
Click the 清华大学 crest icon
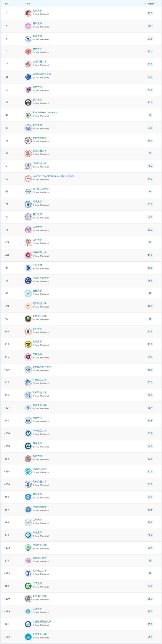point(28,26)
